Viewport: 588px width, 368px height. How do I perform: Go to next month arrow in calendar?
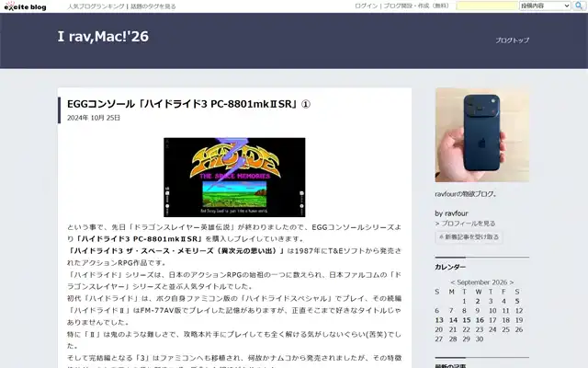[512, 282]
